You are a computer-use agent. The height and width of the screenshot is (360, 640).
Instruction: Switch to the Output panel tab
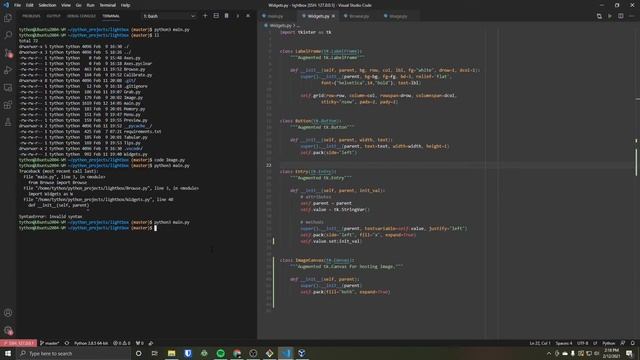coord(53,16)
